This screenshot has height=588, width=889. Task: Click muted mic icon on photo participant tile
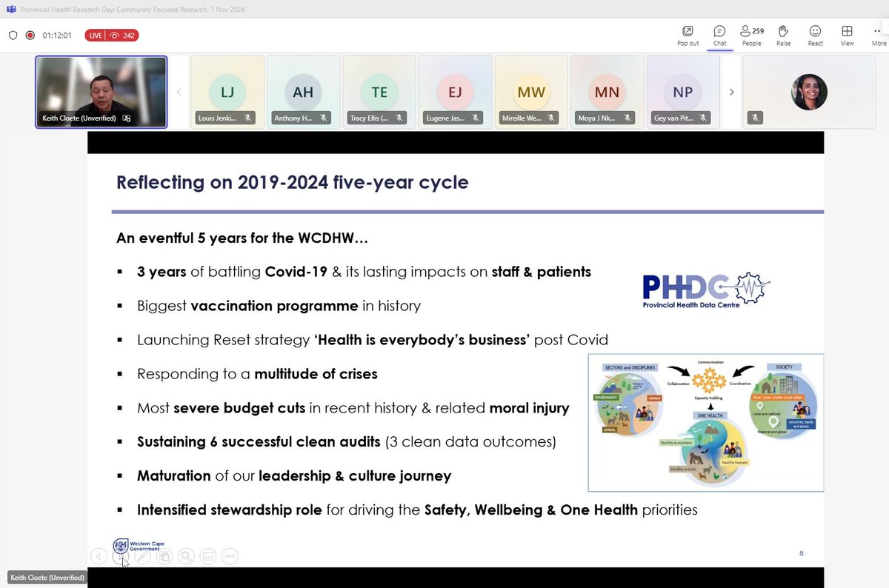pyautogui.click(x=755, y=118)
